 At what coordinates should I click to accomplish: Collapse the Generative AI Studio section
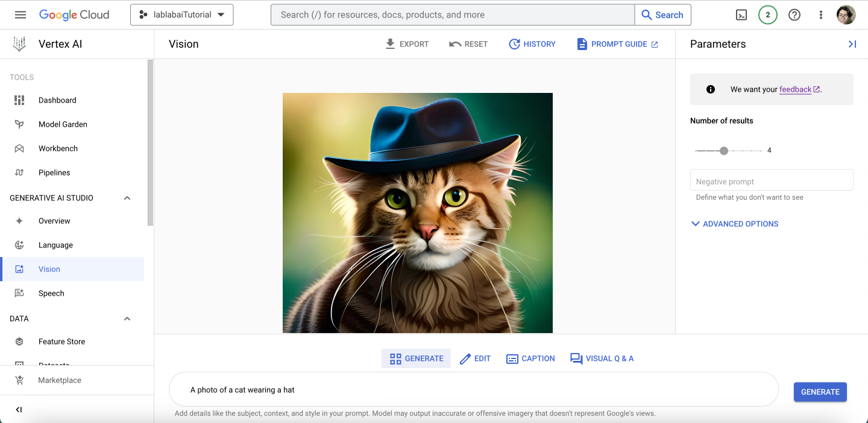pos(127,198)
